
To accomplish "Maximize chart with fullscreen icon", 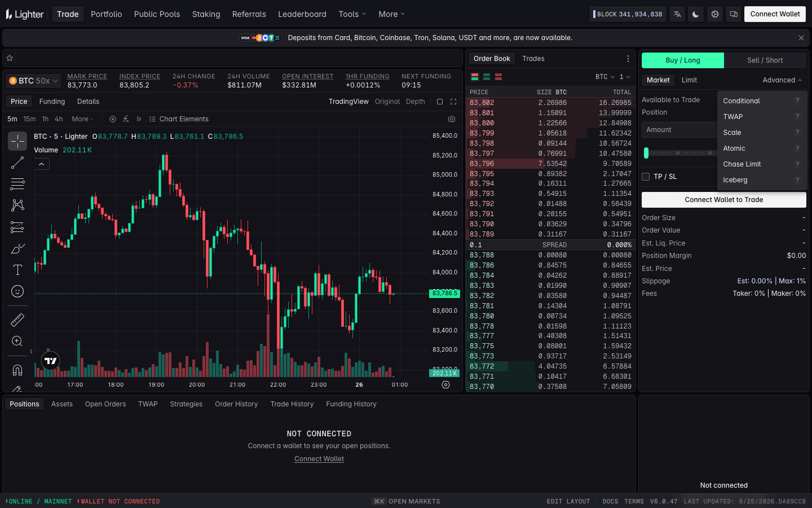I will click(453, 102).
